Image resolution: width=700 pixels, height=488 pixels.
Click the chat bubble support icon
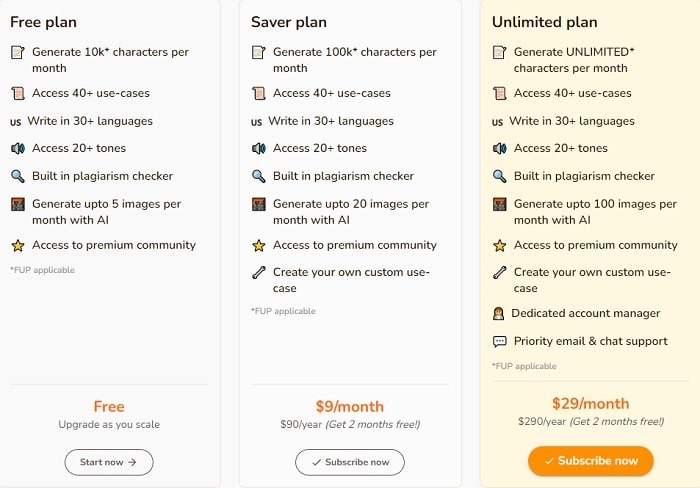click(x=499, y=342)
